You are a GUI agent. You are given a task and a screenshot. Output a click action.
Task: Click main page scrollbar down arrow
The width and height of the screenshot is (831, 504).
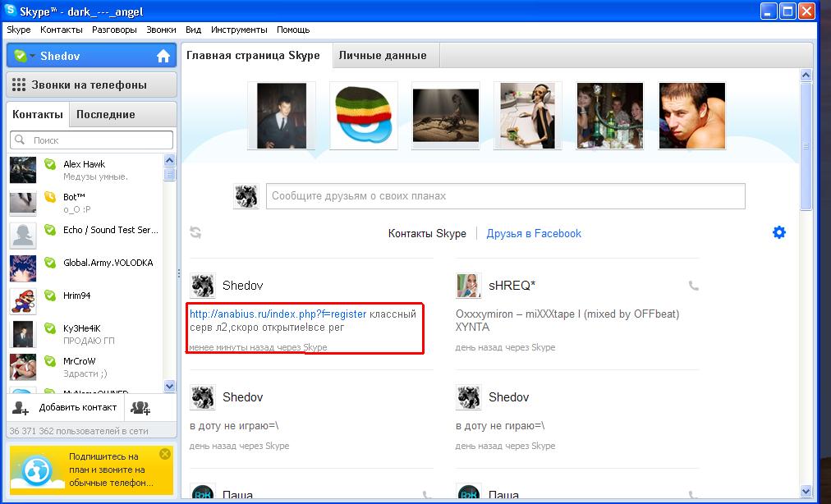(x=806, y=492)
